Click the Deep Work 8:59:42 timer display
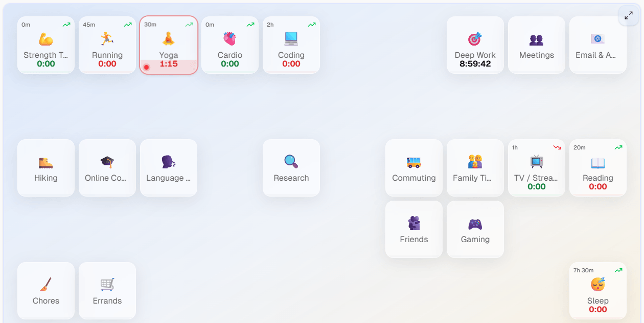Viewport: 644px width, 323px height. tap(475, 64)
